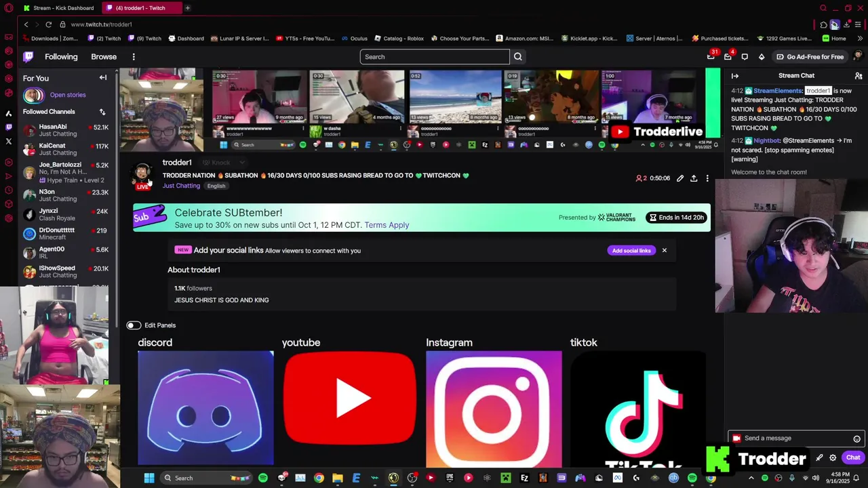Show hidden system tray icons
The height and width of the screenshot is (488, 868).
pyautogui.click(x=751, y=478)
